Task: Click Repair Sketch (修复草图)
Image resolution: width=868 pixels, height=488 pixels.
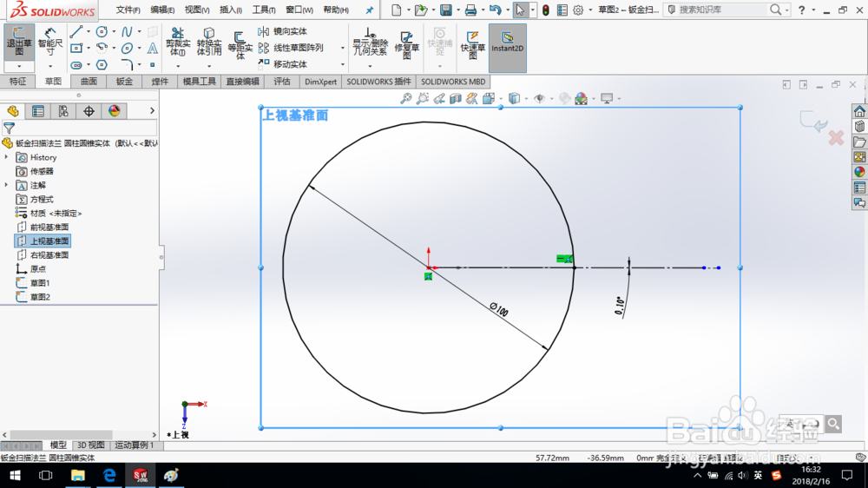Action: tap(406, 45)
